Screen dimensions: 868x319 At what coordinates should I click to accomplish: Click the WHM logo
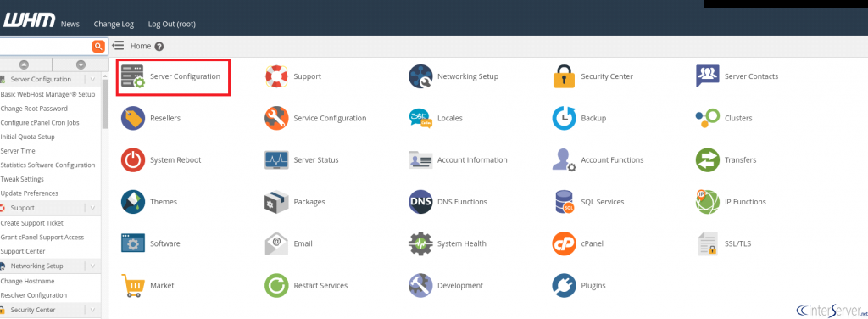(x=30, y=20)
